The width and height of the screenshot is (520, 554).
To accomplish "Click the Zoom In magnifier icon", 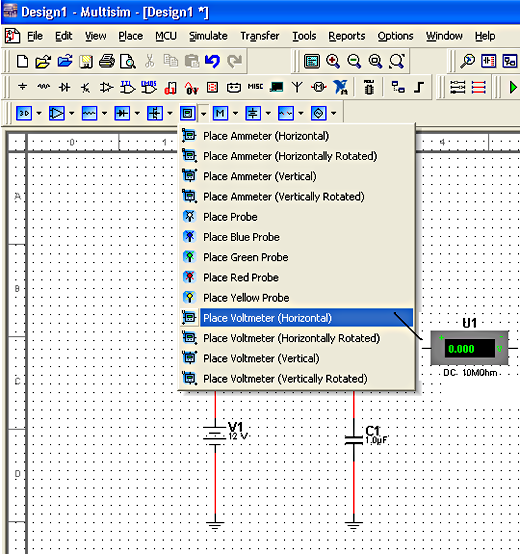I will point(333,61).
